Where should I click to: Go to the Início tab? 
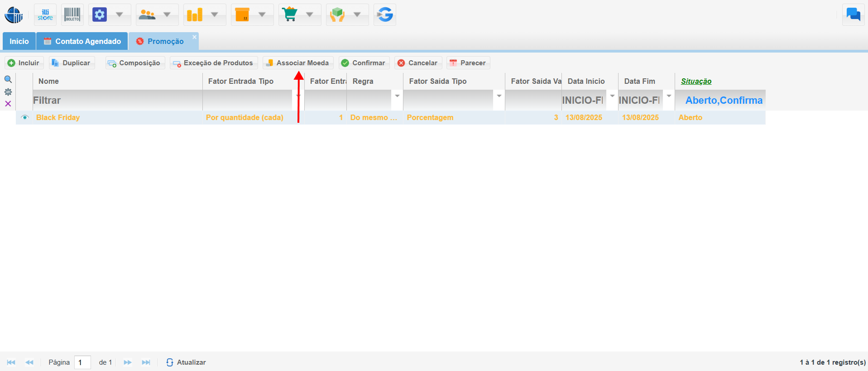tap(19, 41)
